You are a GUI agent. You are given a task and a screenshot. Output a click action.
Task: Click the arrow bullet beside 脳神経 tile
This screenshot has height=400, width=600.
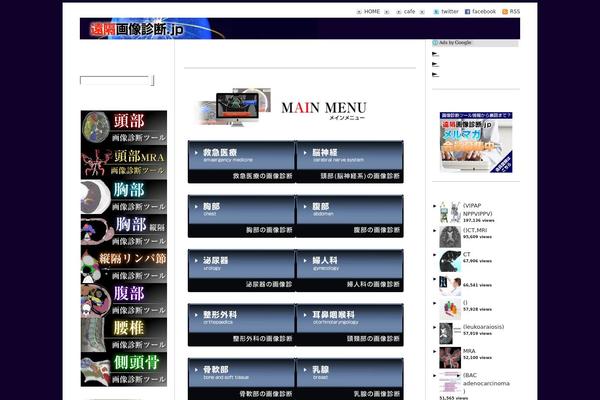[x=305, y=152]
